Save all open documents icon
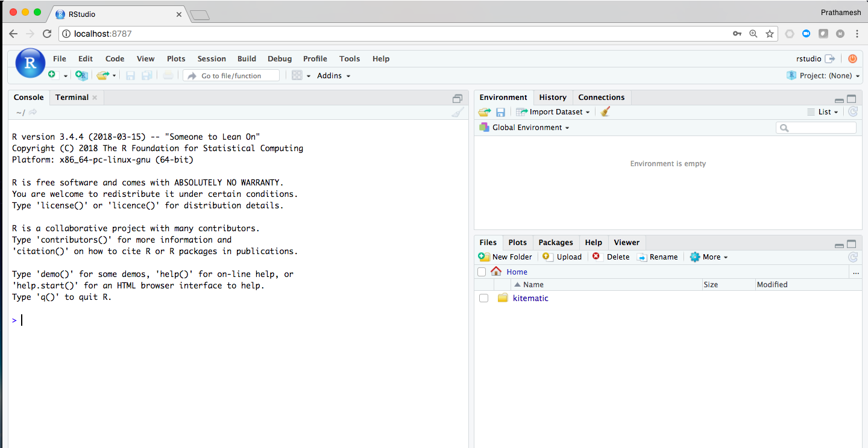Screen dimensions: 868x448 (x=147, y=75)
